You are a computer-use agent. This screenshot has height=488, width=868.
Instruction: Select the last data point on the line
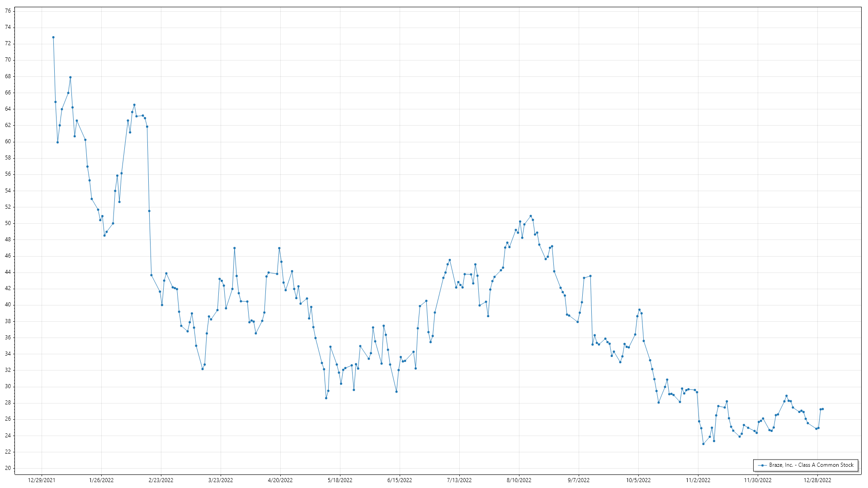coord(822,409)
